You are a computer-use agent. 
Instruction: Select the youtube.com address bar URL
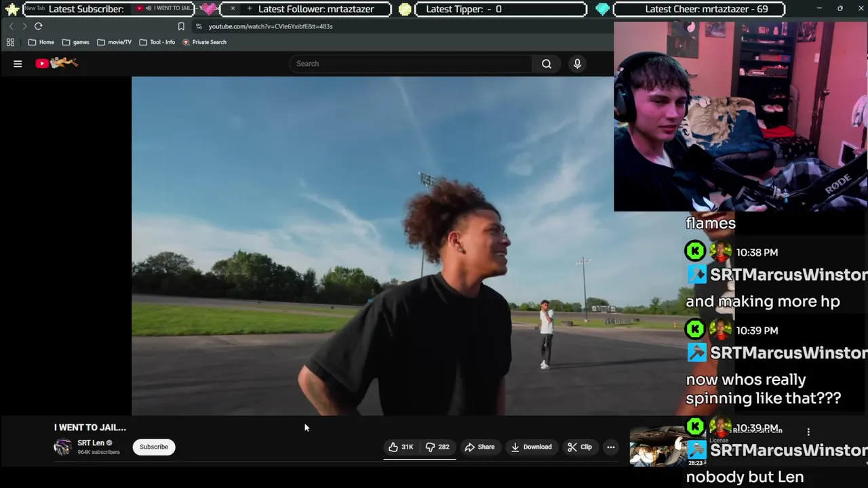(x=271, y=26)
